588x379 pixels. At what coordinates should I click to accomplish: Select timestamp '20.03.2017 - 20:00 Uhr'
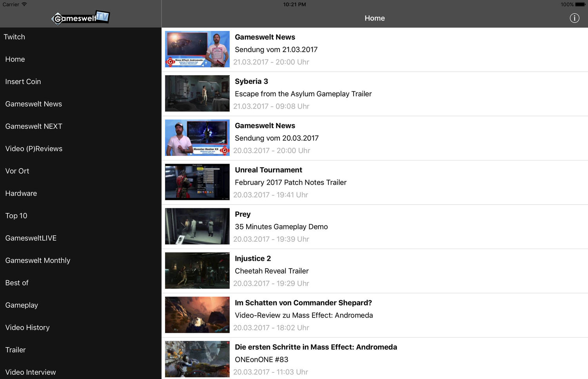pos(272,150)
